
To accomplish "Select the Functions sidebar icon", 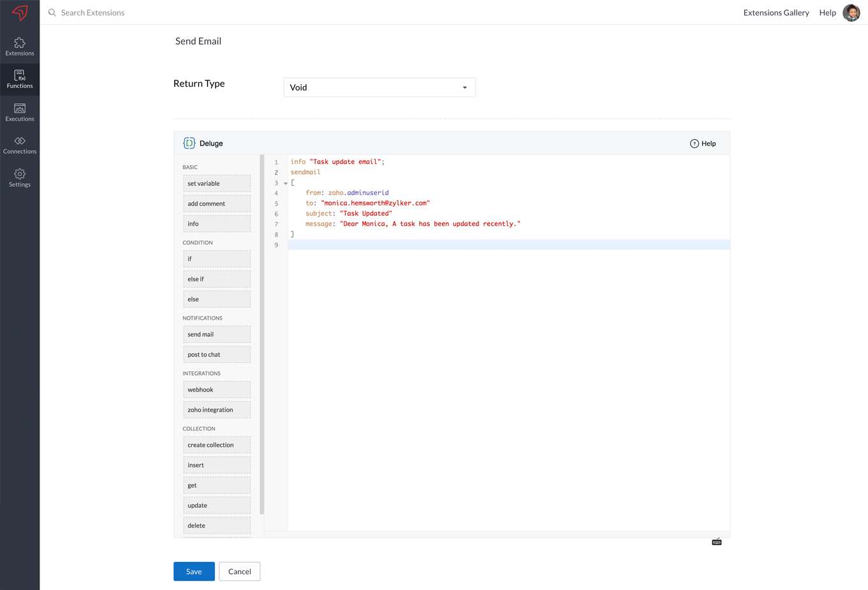I will [20, 79].
